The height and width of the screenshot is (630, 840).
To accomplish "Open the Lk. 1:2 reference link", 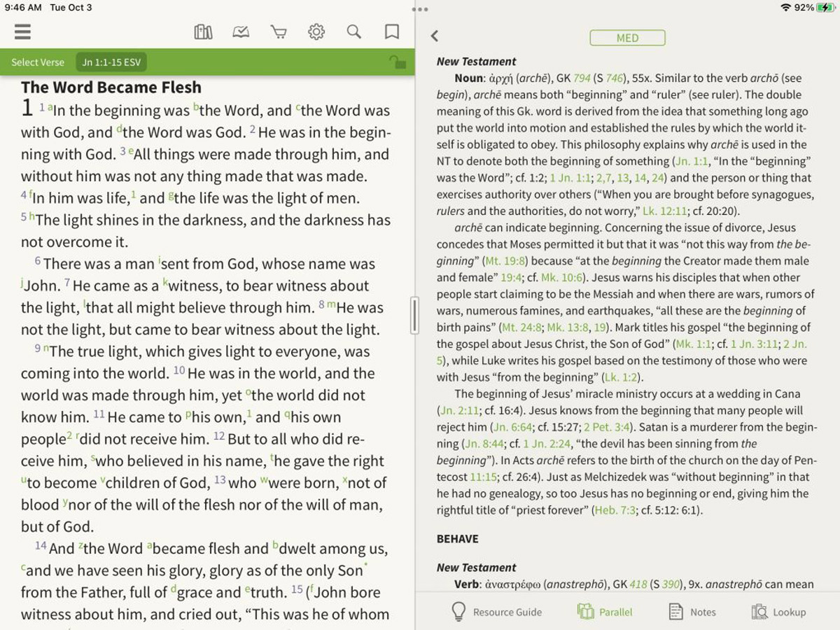I will pos(622,377).
